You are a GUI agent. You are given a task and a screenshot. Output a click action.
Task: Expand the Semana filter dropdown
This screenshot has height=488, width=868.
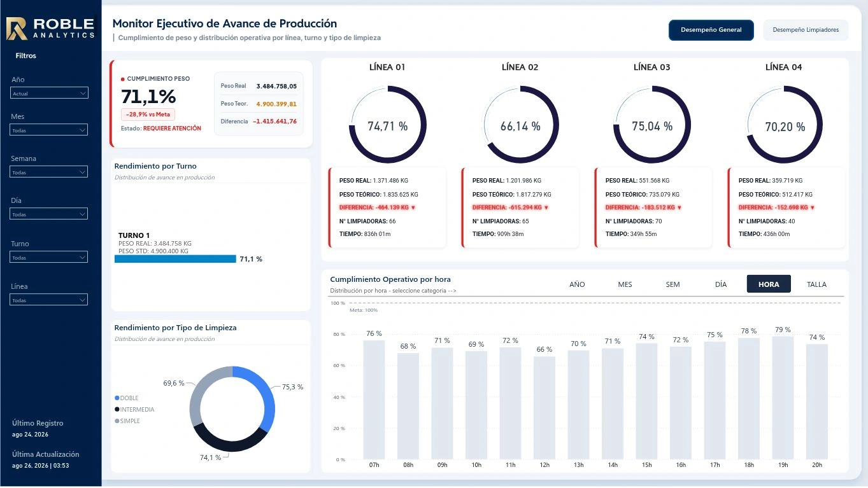[49, 172]
